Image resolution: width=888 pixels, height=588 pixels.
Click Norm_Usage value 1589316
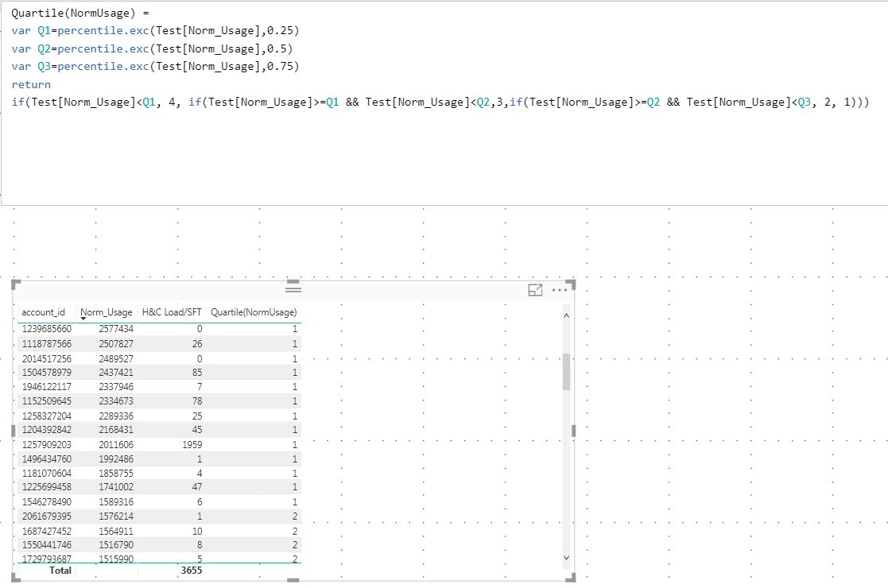[116, 502]
